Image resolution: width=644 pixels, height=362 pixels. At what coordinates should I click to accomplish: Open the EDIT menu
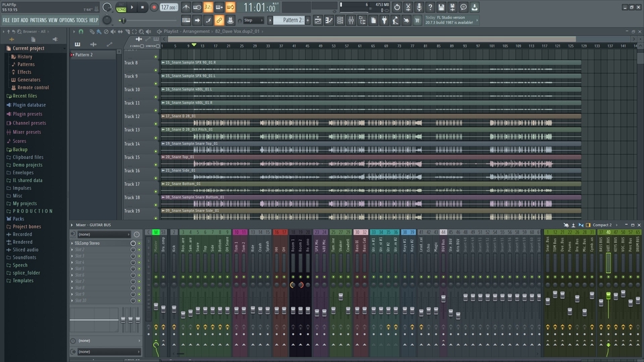pyautogui.click(x=15, y=20)
